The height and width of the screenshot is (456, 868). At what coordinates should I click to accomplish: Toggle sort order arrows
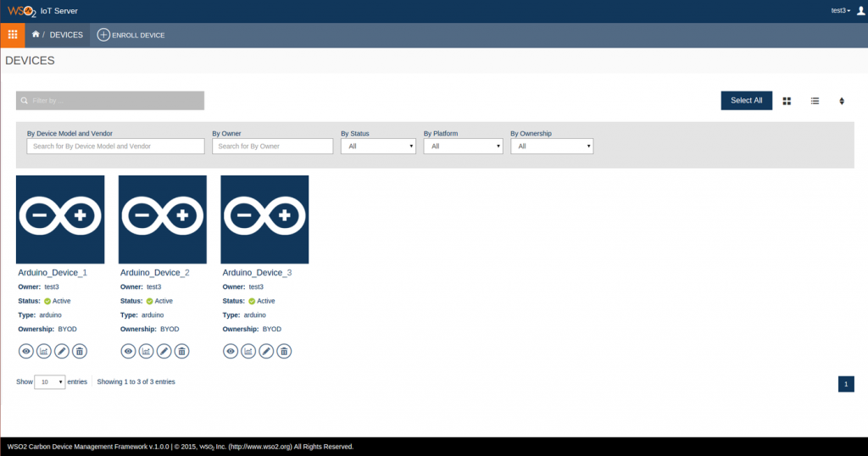(x=842, y=101)
